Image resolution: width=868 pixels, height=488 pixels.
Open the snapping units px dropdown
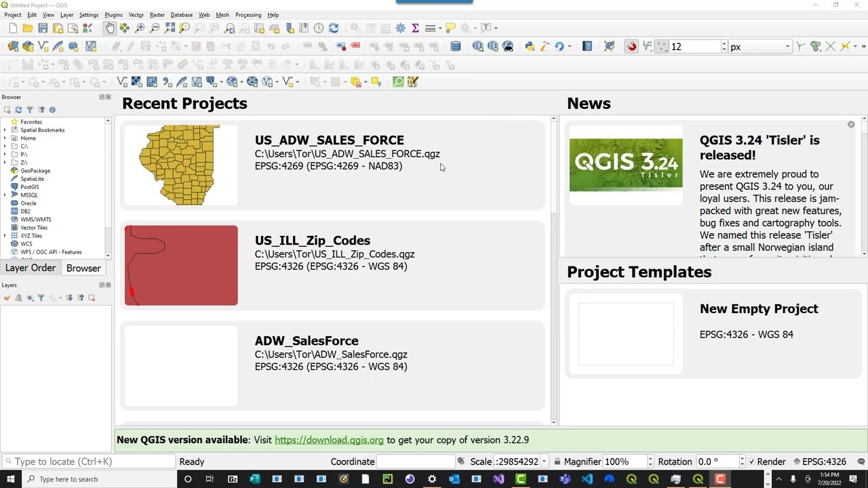pyautogui.click(x=761, y=47)
